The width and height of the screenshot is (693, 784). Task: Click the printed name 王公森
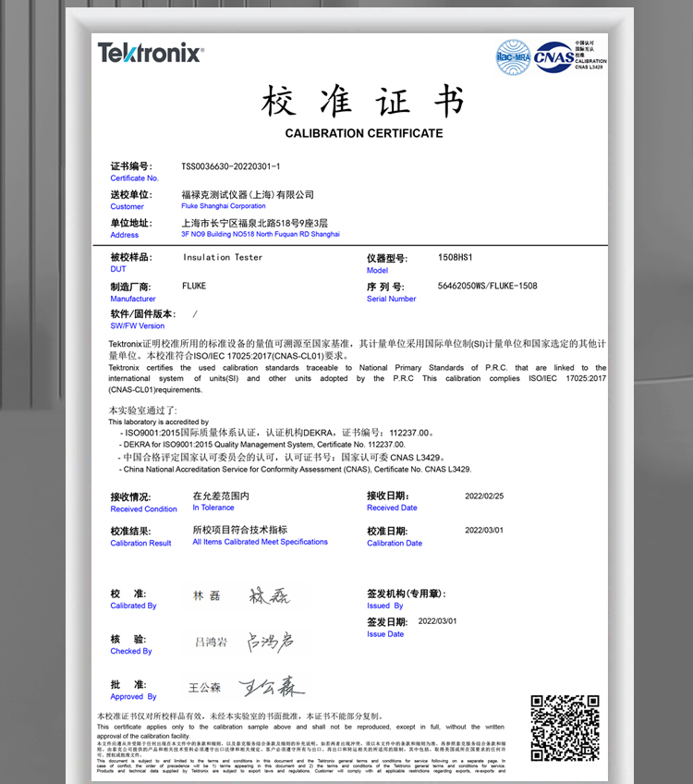pos(204,688)
